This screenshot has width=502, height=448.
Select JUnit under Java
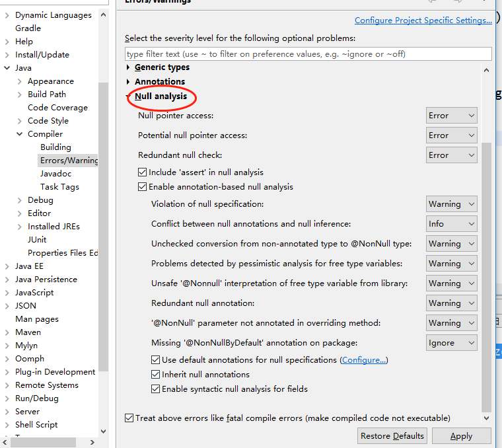tap(37, 240)
